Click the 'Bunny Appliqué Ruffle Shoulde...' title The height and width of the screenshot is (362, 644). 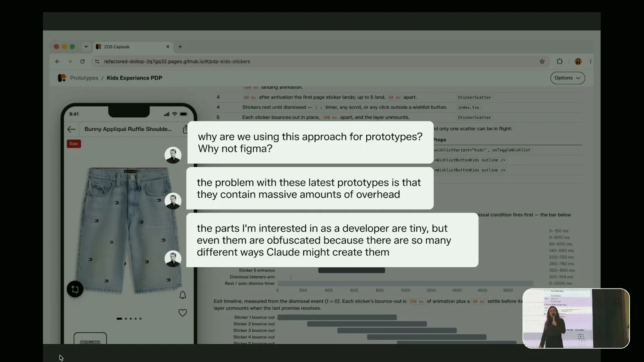coord(128,129)
